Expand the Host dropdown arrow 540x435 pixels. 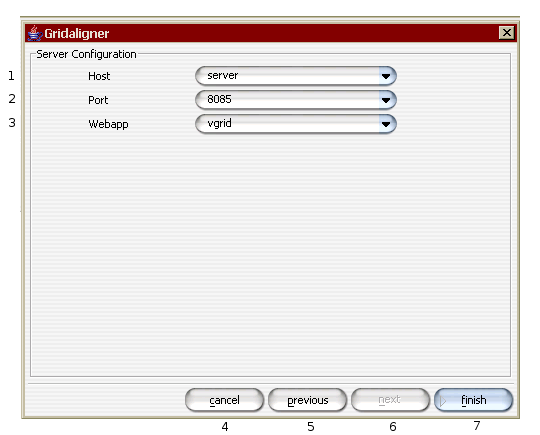(386, 76)
